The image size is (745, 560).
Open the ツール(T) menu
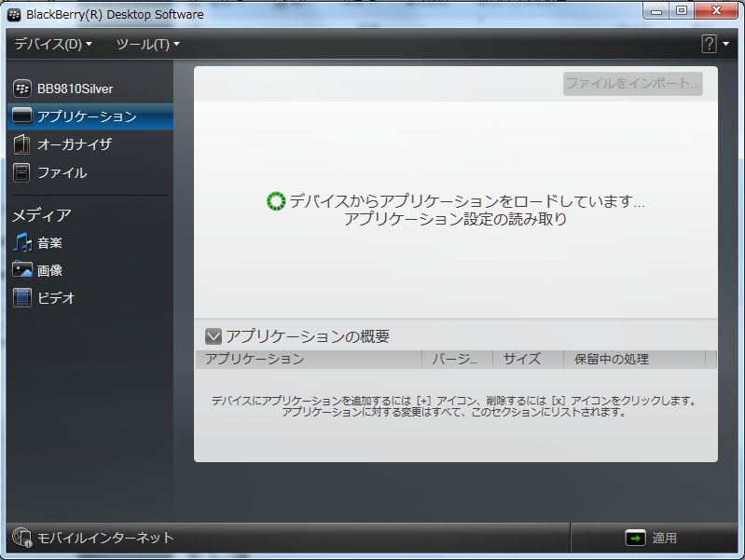coord(147,44)
